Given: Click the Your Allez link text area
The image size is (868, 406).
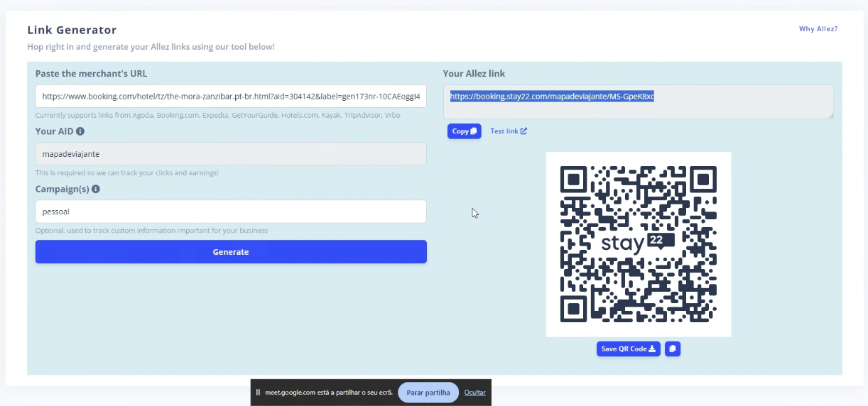Looking at the screenshot, I should pyautogui.click(x=639, y=102).
